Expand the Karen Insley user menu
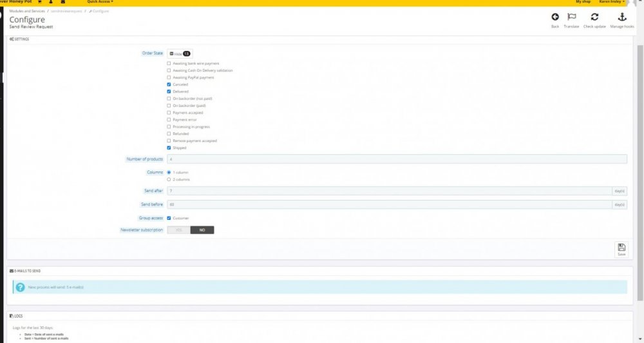The image size is (644, 343). [612, 2]
